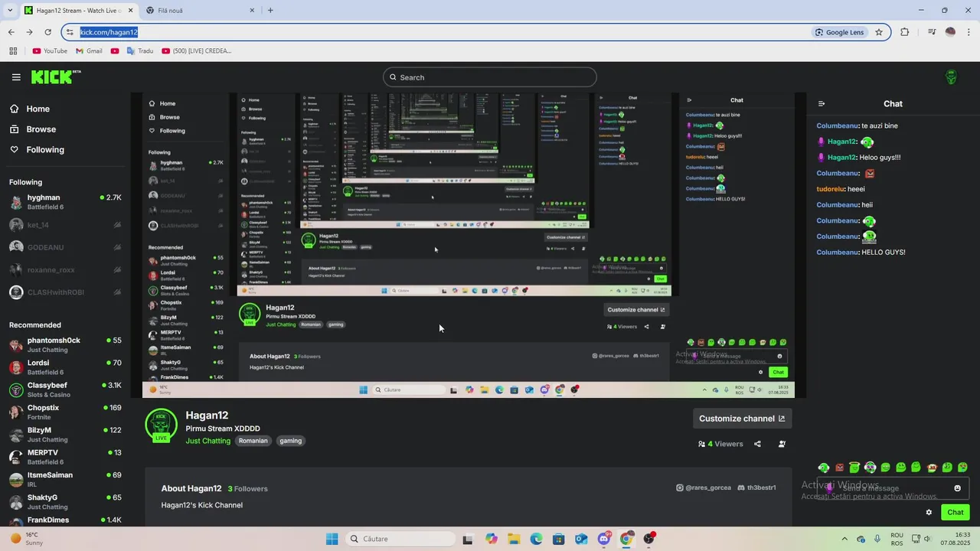Insert the red angry face emote
The height and width of the screenshot is (551, 980).
click(839, 468)
